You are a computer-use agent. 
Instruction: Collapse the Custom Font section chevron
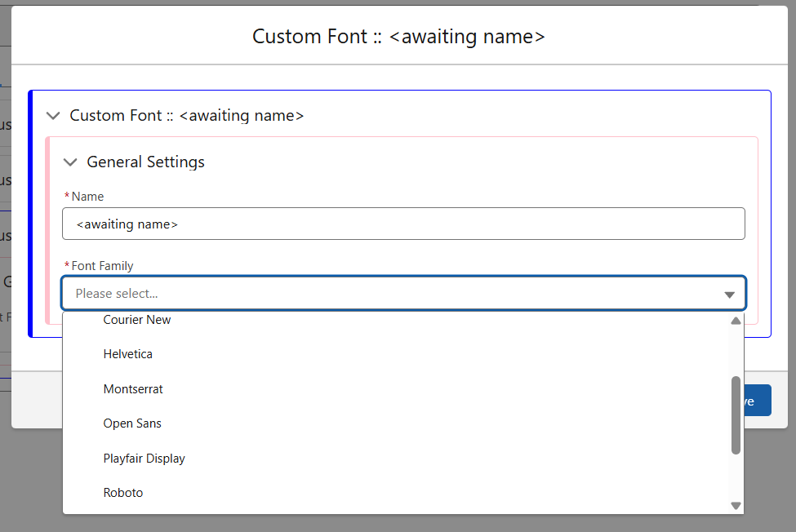click(53, 116)
